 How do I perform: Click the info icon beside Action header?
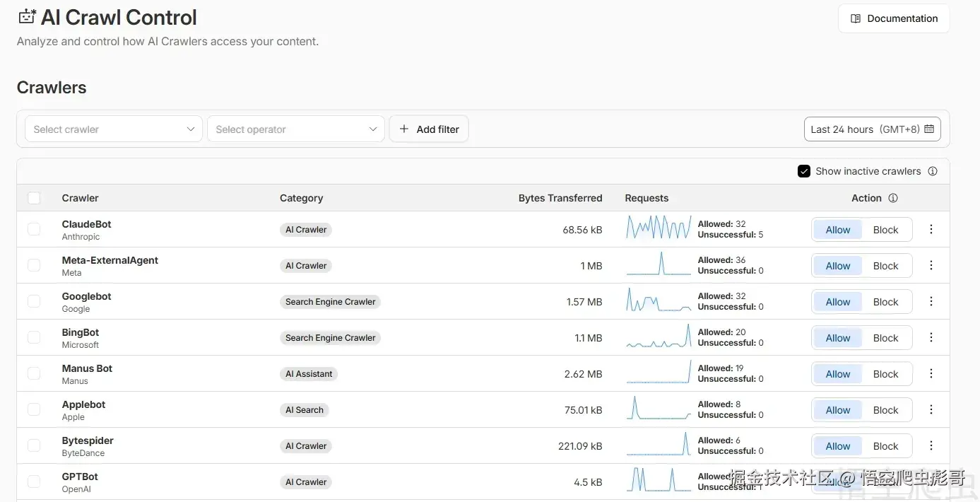(x=893, y=198)
